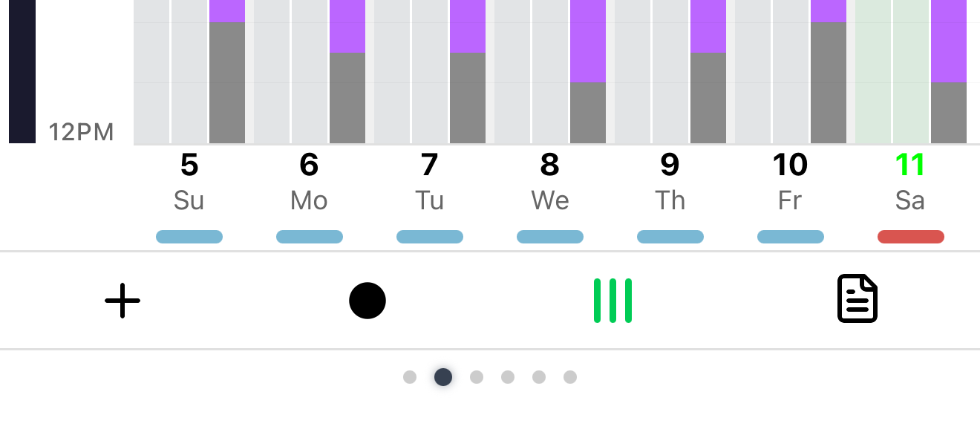Go to the third page dot
The height and width of the screenshot is (432, 980).
(477, 377)
